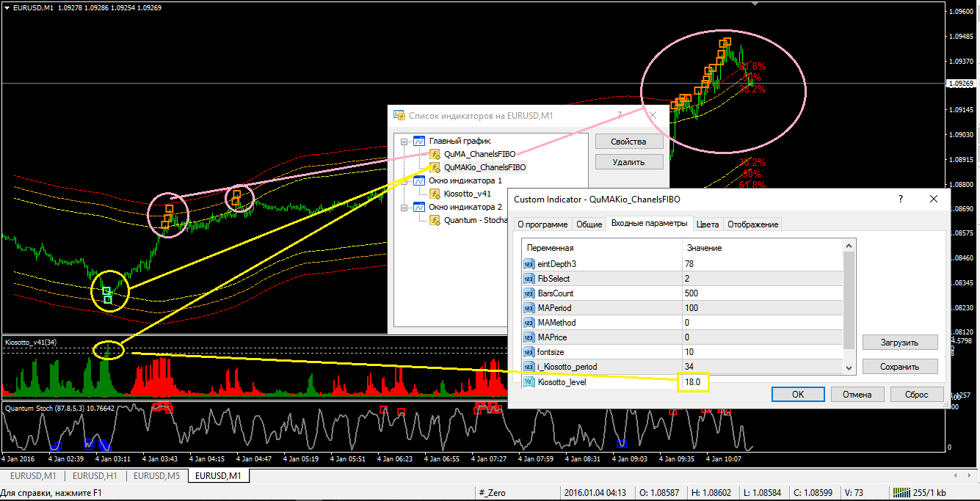Collapse the Главный график tree node
980x501 pixels.
pos(404,141)
